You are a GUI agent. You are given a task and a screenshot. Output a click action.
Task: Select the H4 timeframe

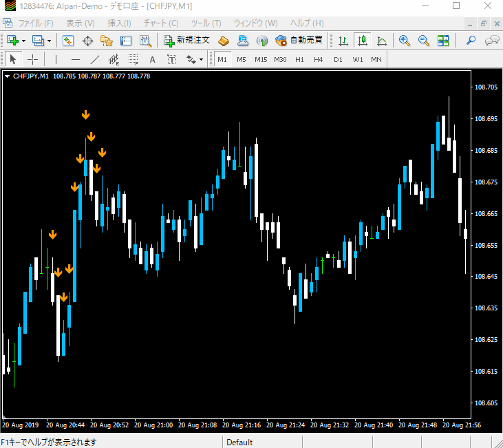(x=318, y=59)
